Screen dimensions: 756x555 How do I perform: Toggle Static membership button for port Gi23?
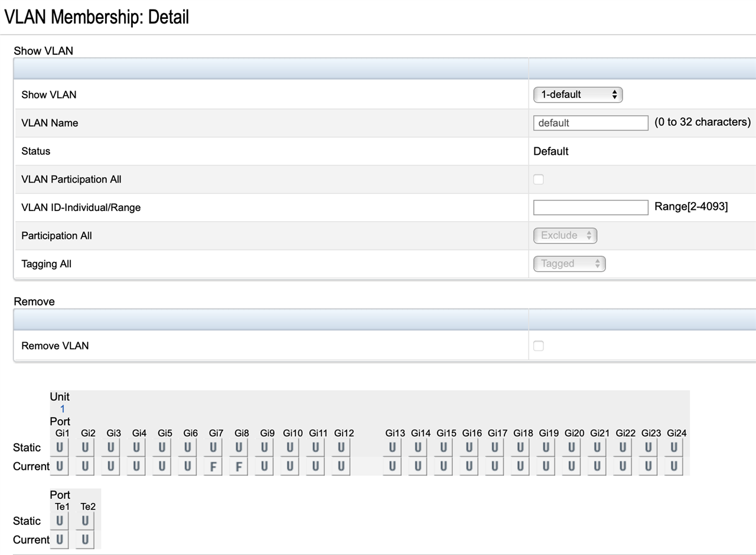(648, 447)
